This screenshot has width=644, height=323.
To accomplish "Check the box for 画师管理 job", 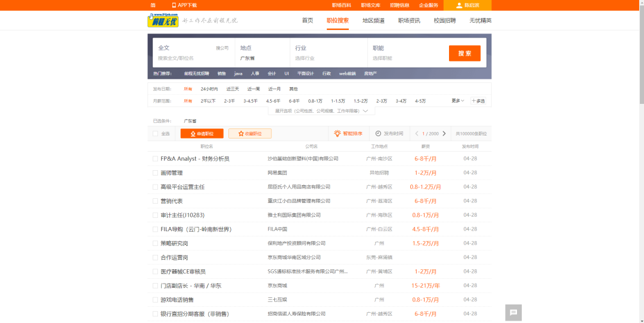I will pyautogui.click(x=156, y=173).
